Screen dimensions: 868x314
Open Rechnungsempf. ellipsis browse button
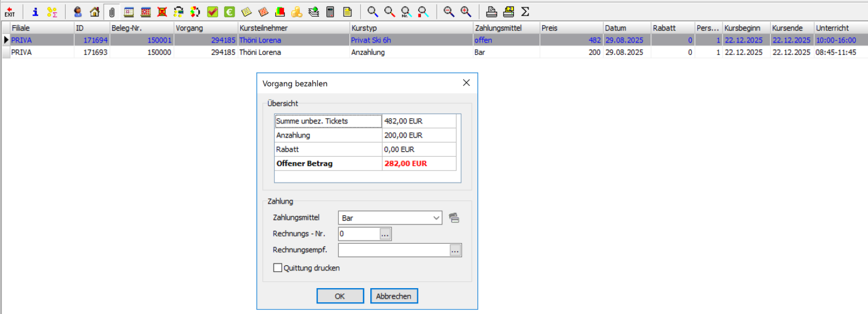tap(455, 250)
